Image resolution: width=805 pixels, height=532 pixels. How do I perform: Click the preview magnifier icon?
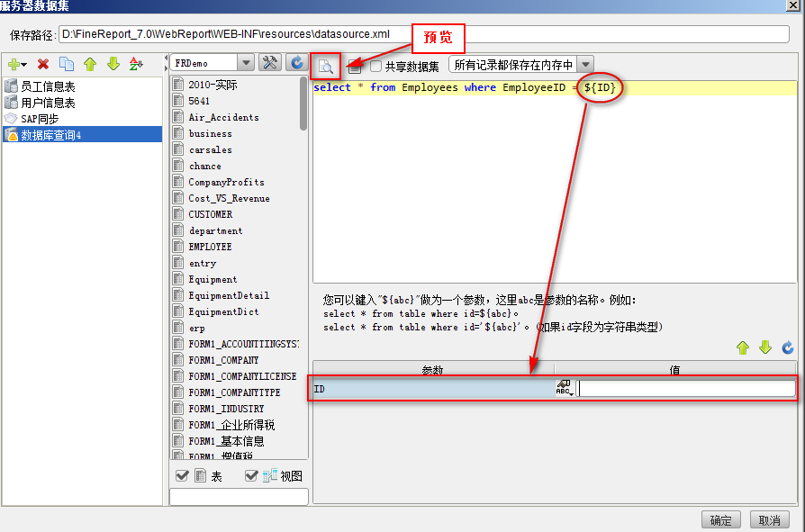coord(325,67)
